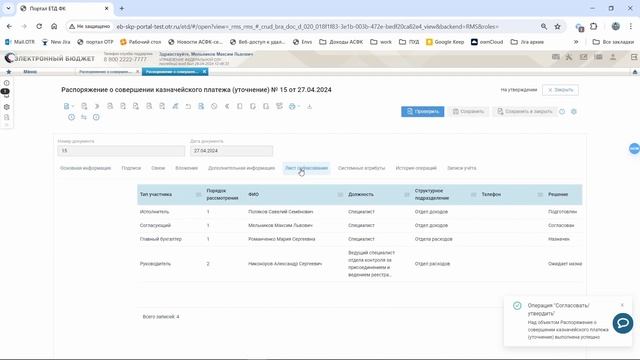
Task: Click the undo return-arrow toolbar icon
Action: (x=188, y=107)
